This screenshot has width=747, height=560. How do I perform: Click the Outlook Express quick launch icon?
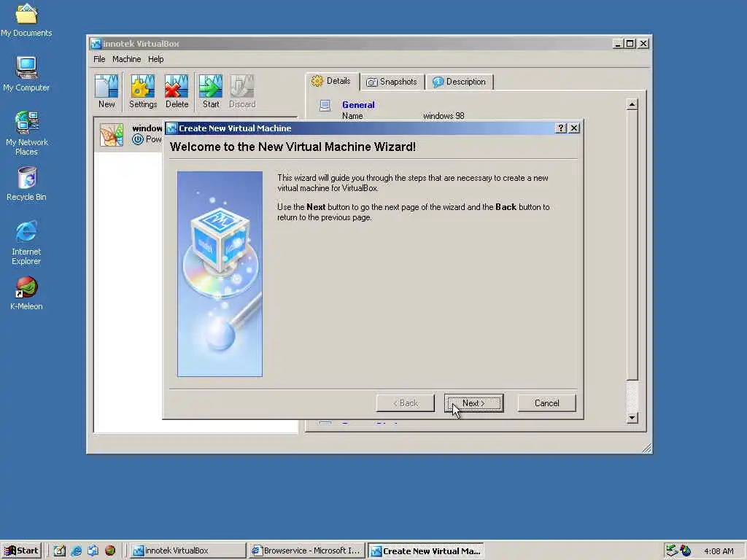93,551
